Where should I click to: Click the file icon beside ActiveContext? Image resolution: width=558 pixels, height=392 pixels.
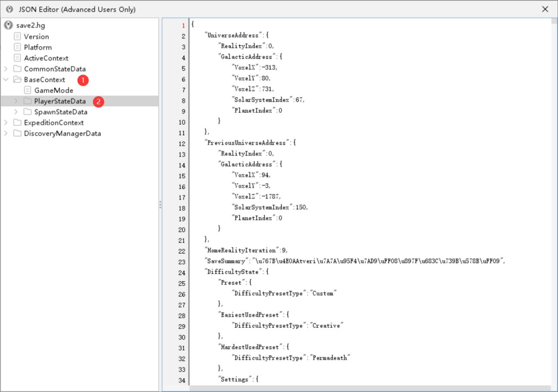[x=17, y=58]
